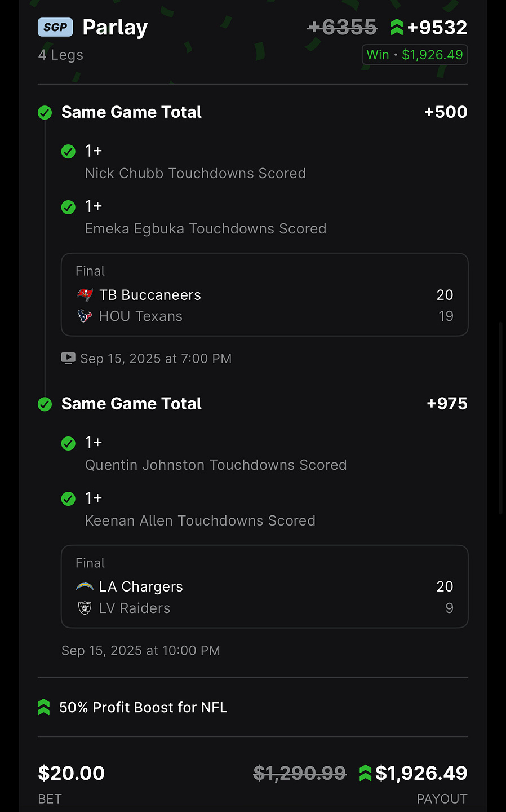
Task: Click the payout boost arrow beside $1,926.49
Action: (x=365, y=773)
